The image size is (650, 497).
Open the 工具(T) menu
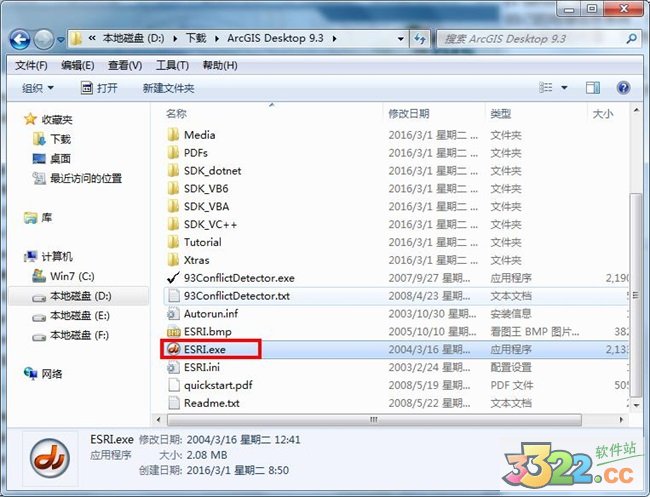tap(172, 65)
